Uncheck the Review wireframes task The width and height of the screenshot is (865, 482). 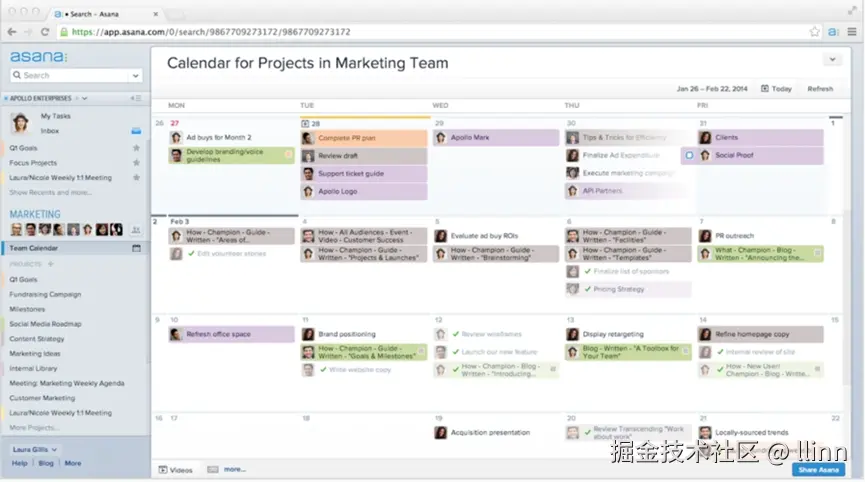point(456,334)
